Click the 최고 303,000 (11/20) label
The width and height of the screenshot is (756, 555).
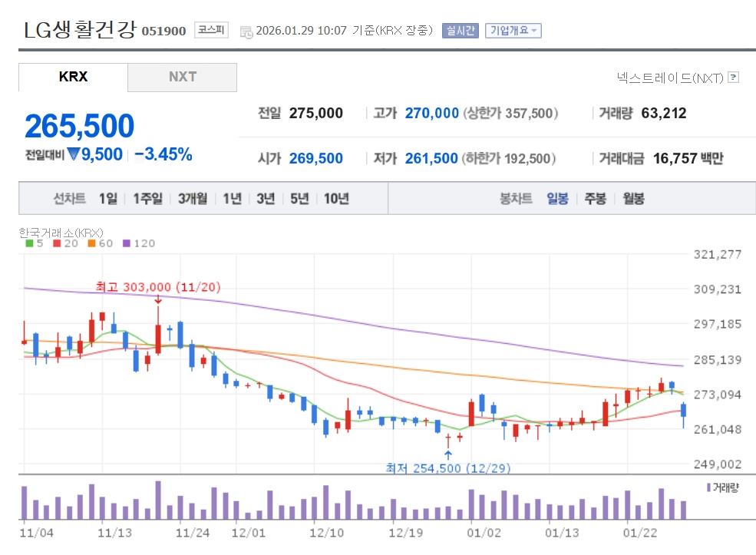(158, 287)
